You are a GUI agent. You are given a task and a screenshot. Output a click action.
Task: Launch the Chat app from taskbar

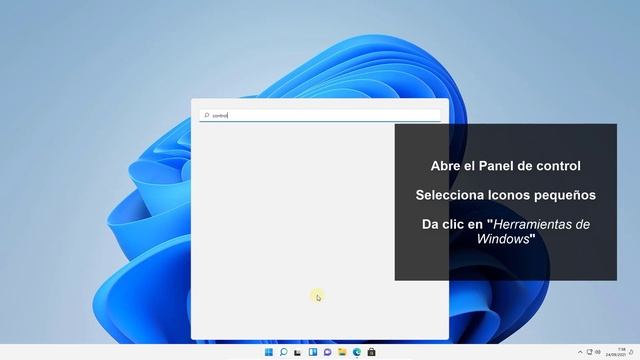(x=327, y=352)
